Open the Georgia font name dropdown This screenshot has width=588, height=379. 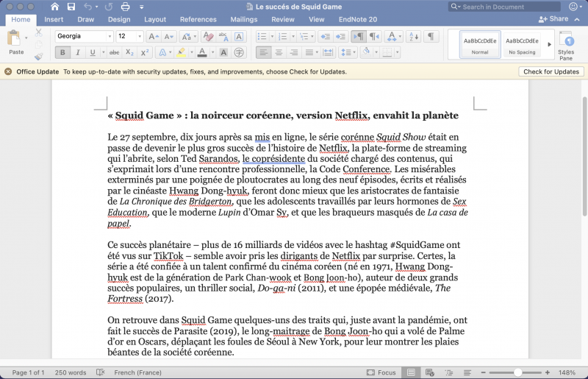point(110,37)
